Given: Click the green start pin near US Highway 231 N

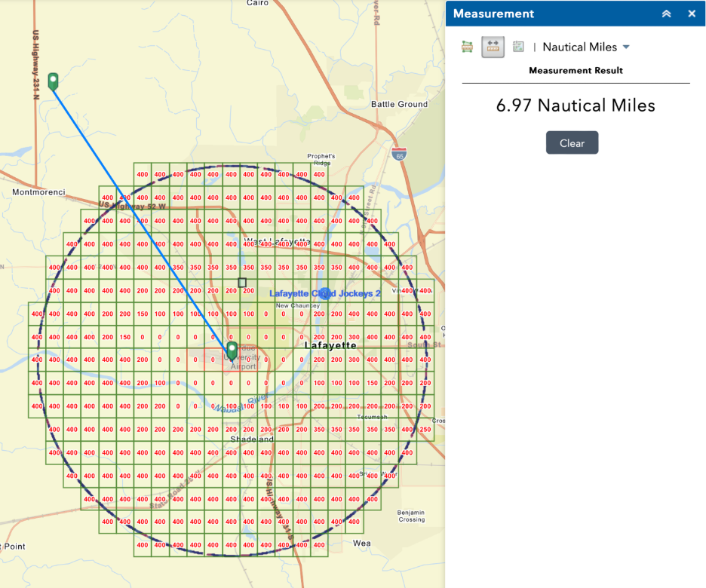Looking at the screenshot, I should [x=53, y=81].
